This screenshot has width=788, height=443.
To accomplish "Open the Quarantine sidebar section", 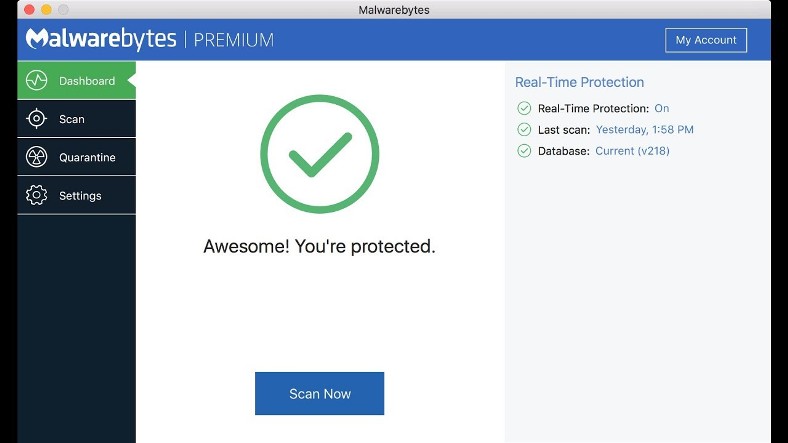I will coord(76,157).
